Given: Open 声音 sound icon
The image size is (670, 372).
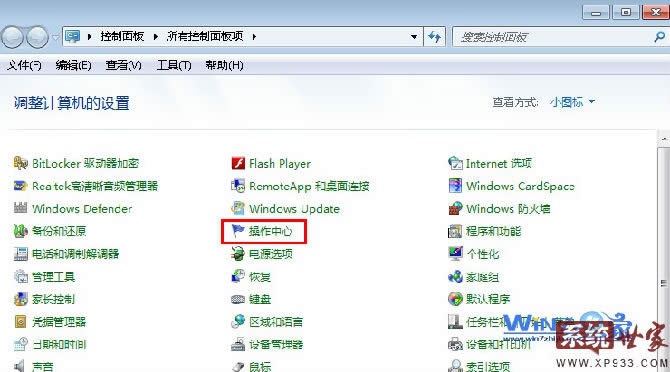Looking at the screenshot, I should (x=21, y=366).
